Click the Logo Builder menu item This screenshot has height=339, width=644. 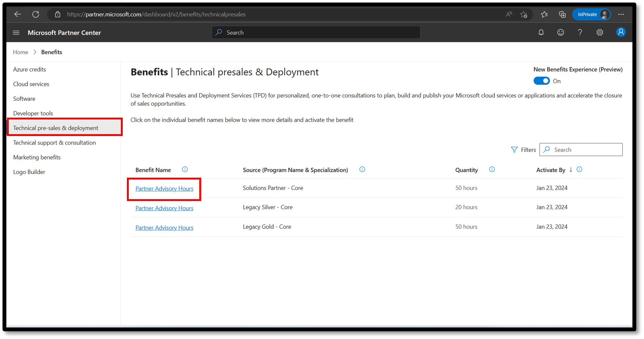[x=29, y=172]
